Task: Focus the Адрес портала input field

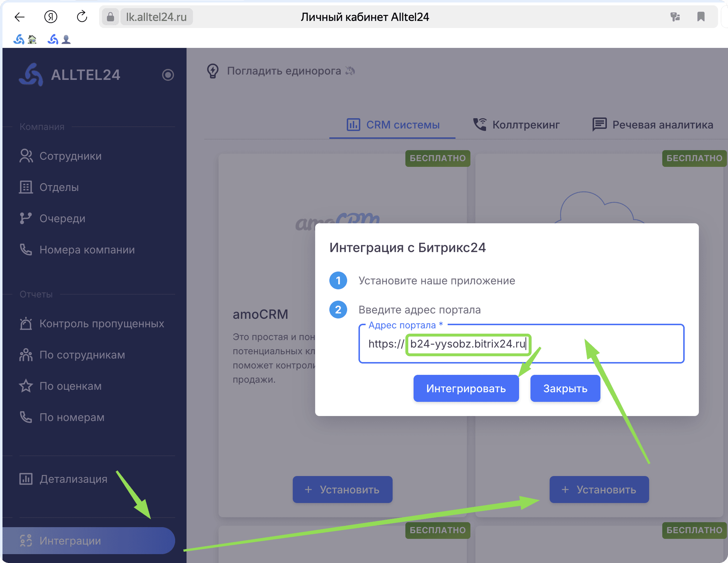Action: 521,344
